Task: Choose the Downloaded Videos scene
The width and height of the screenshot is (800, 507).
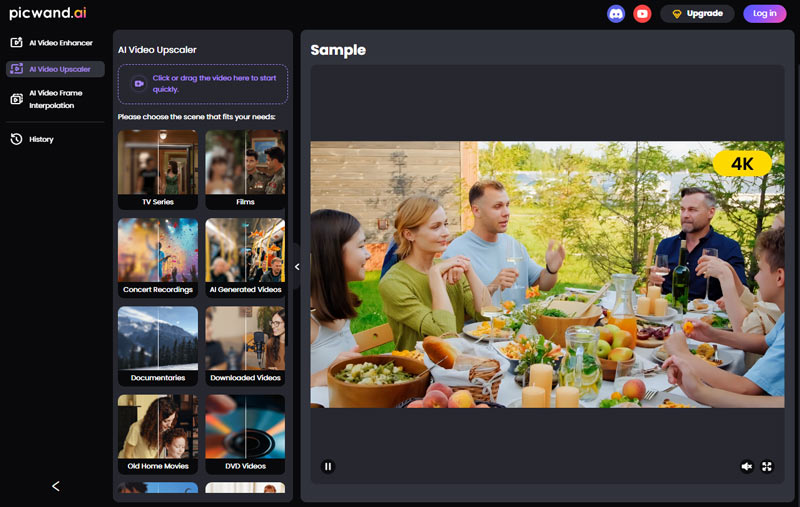Action: [245, 346]
